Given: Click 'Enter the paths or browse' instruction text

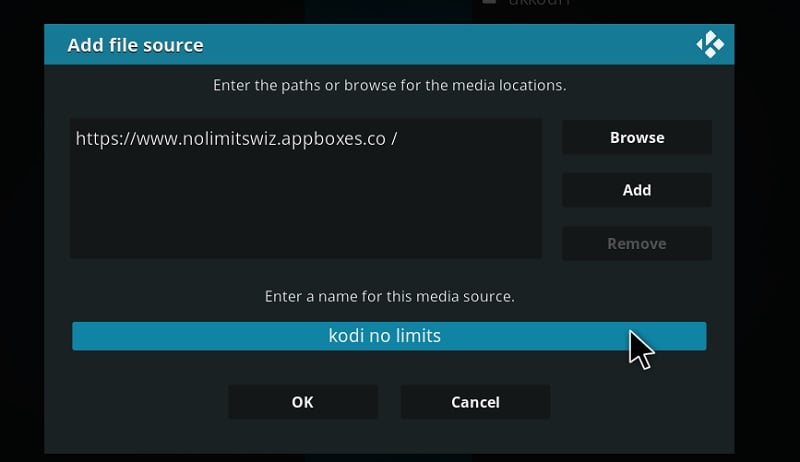Looking at the screenshot, I should click(x=389, y=85).
